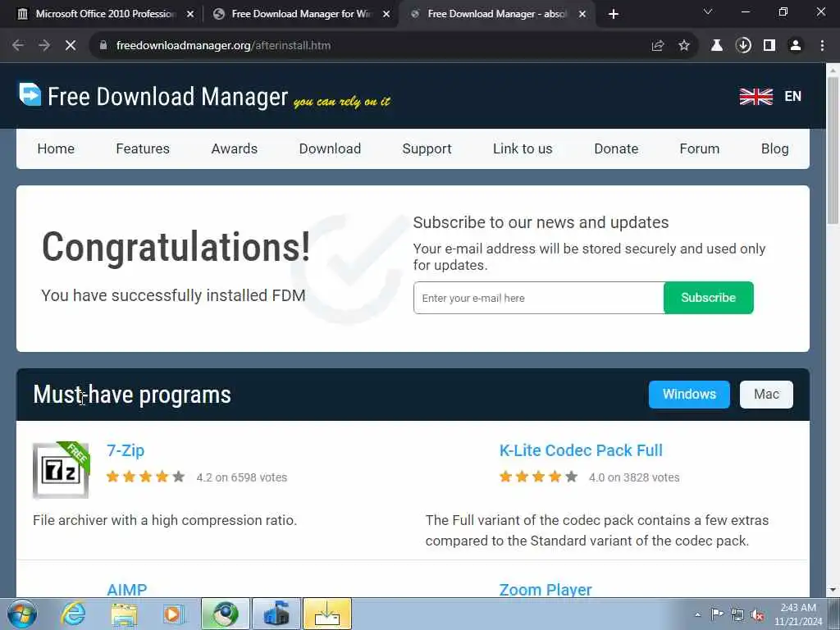Viewport: 840px width, 630px height.
Task: Open the Features menu item
Action: pos(143,149)
